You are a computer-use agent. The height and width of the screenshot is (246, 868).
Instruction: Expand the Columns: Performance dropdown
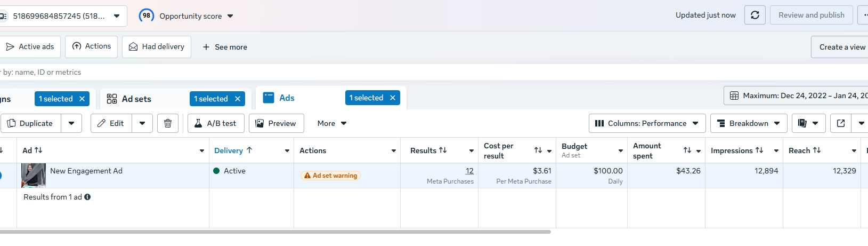pyautogui.click(x=647, y=123)
